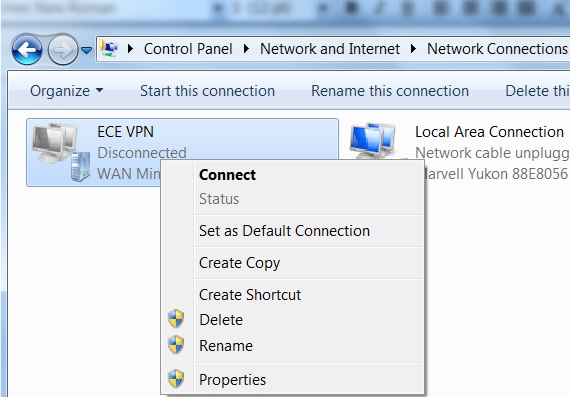This screenshot has height=400, width=570.
Task: Click the shield icon beside Delete
Action: pyautogui.click(x=176, y=319)
